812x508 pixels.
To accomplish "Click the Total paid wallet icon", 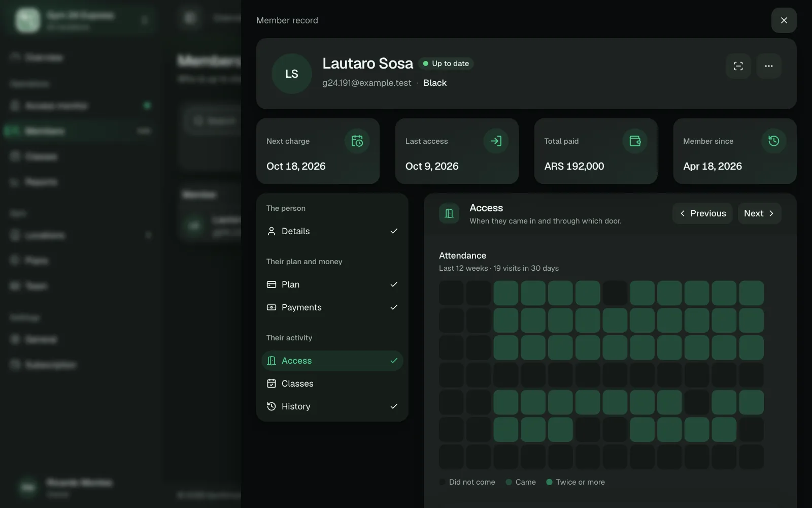I will 635,141.
